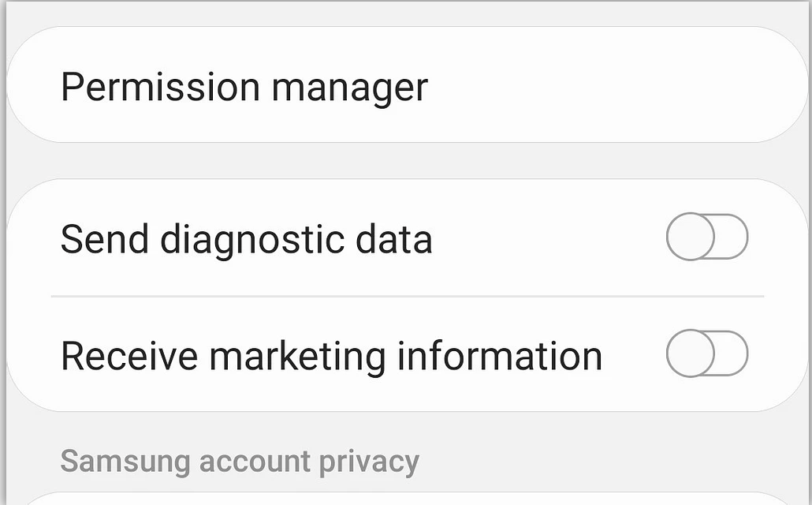This screenshot has width=812, height=505.
Task: Turn on marketing information toggle
Action: [706, 353]
